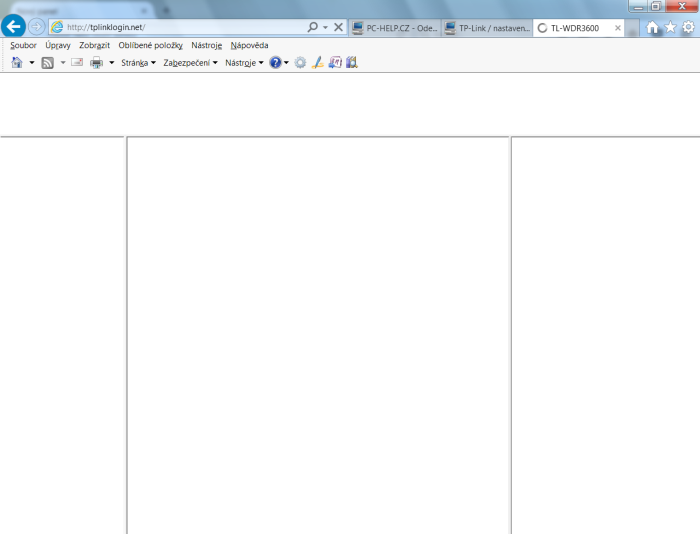This screenshot has height=534, width=700.
Task: Click the RSS feeds icon
Action: click(x=47, y=63)
